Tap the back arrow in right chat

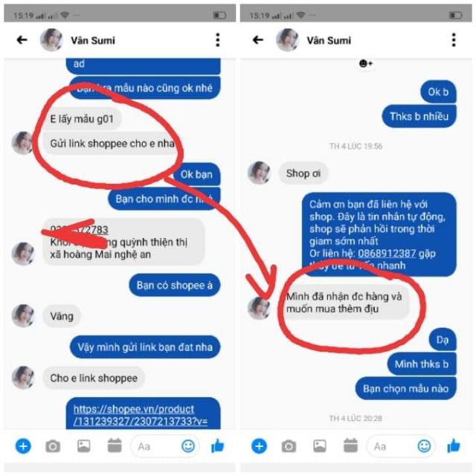258,39
